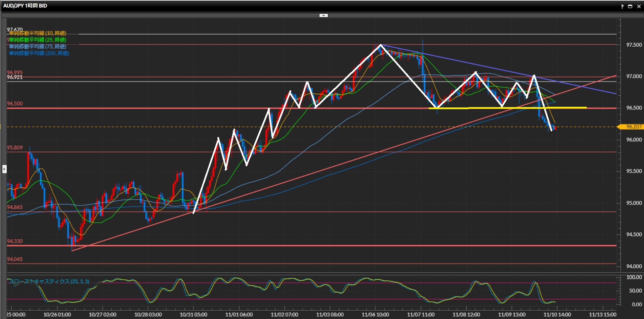
Task: Expand the left side panel arrow
Action: point(4,169)
